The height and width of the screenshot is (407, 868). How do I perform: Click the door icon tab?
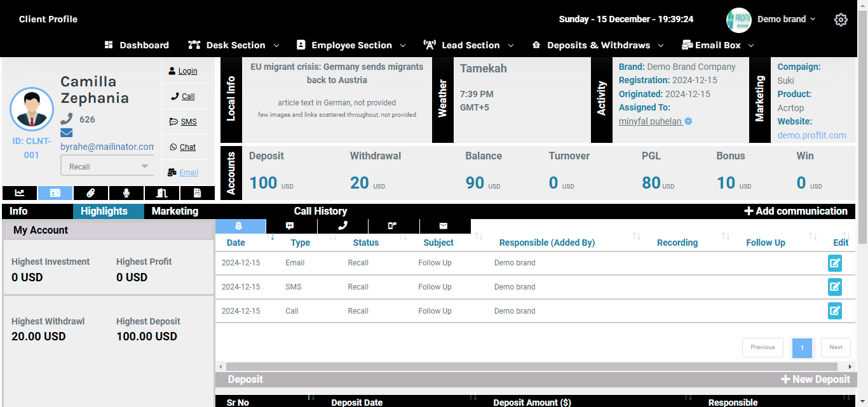(162, 193)
